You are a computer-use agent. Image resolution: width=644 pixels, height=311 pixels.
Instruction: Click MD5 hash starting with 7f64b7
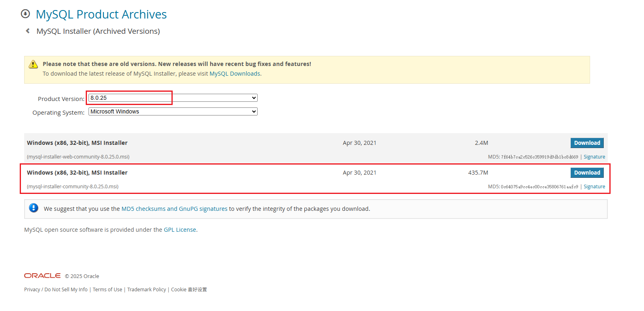coord(539,157)
